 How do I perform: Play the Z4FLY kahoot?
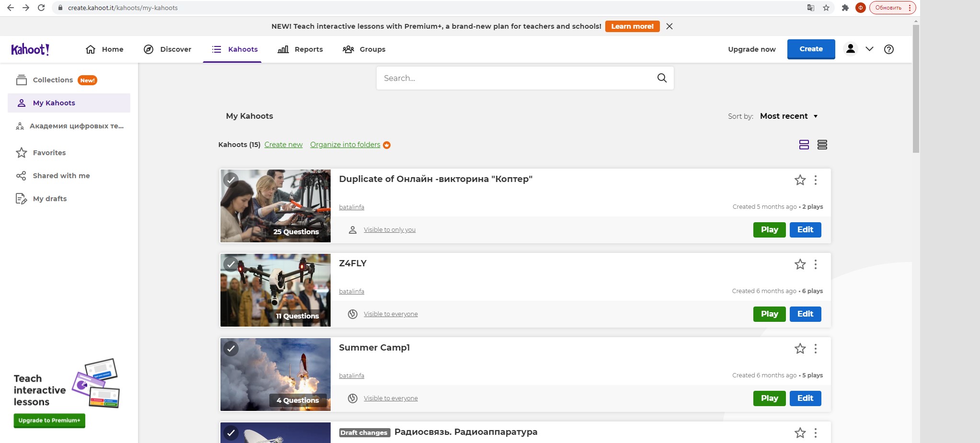tap(769, 314)
